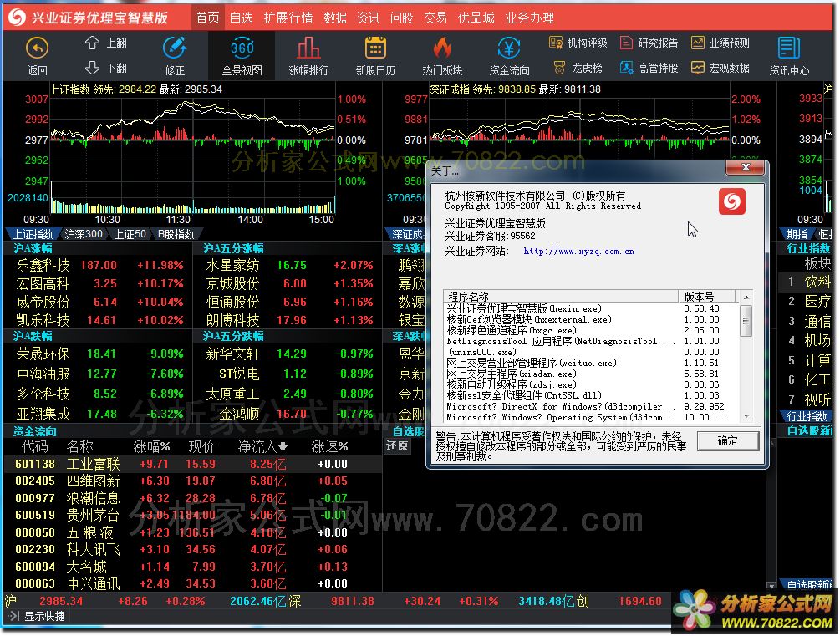Image resolution: width=840 pixels, height=636 pixels.
Task: Click the 版本号 list column header
Action: (x=707, y=297)
